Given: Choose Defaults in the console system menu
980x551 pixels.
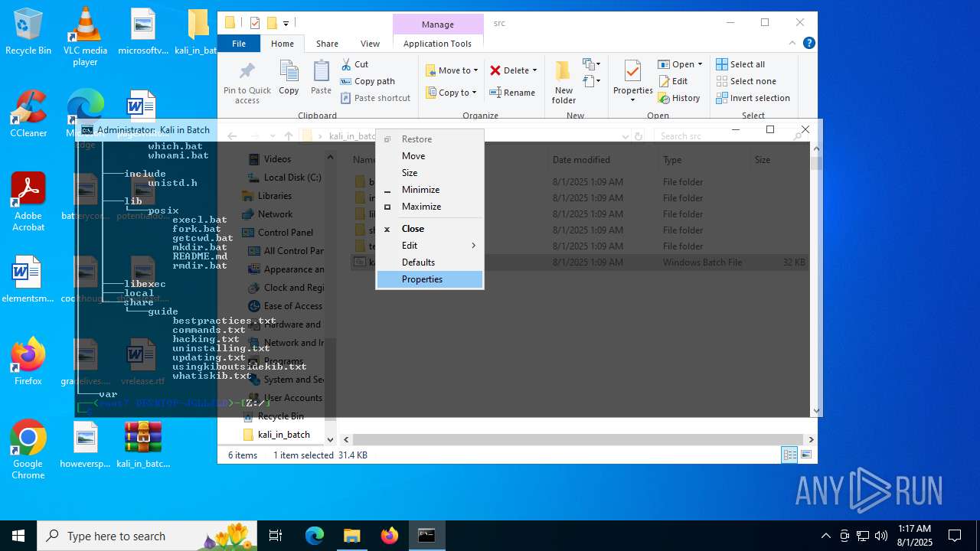Looking at the screenshot, I should 430,262.
